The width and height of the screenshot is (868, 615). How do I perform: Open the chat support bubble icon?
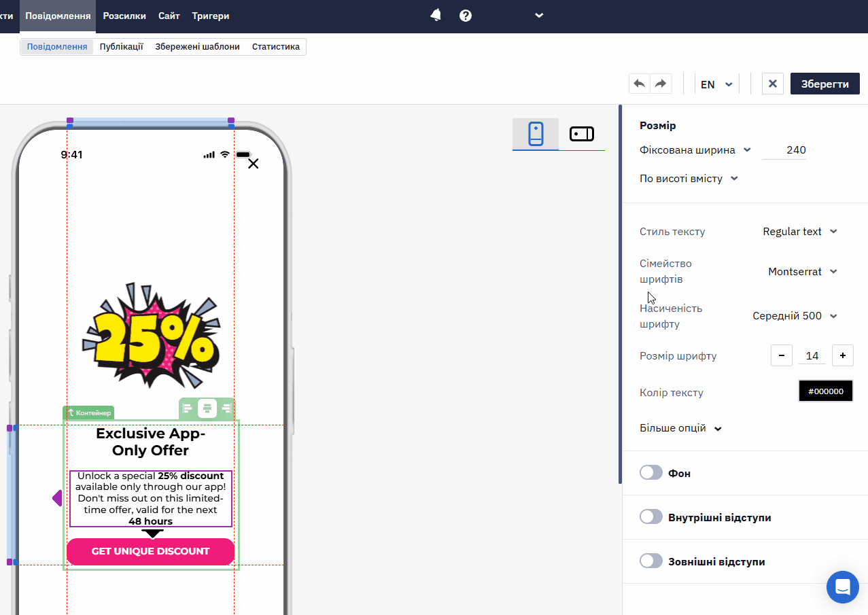843,587
